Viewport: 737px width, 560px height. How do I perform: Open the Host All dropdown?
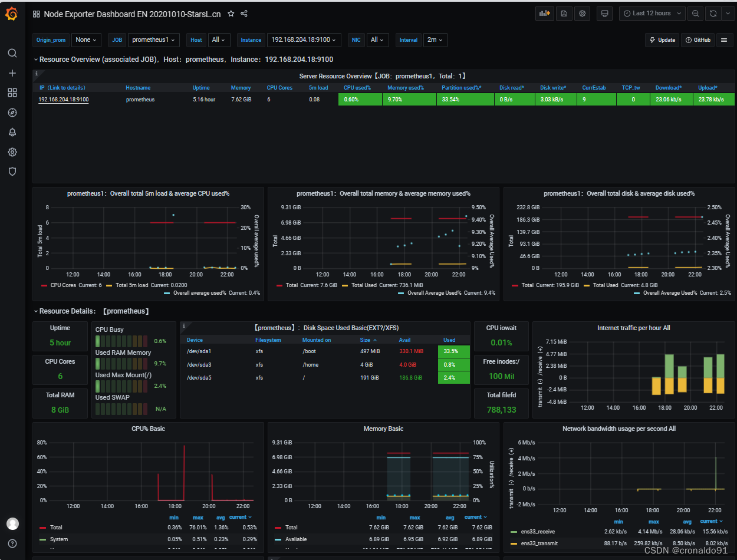click(218, 40)
